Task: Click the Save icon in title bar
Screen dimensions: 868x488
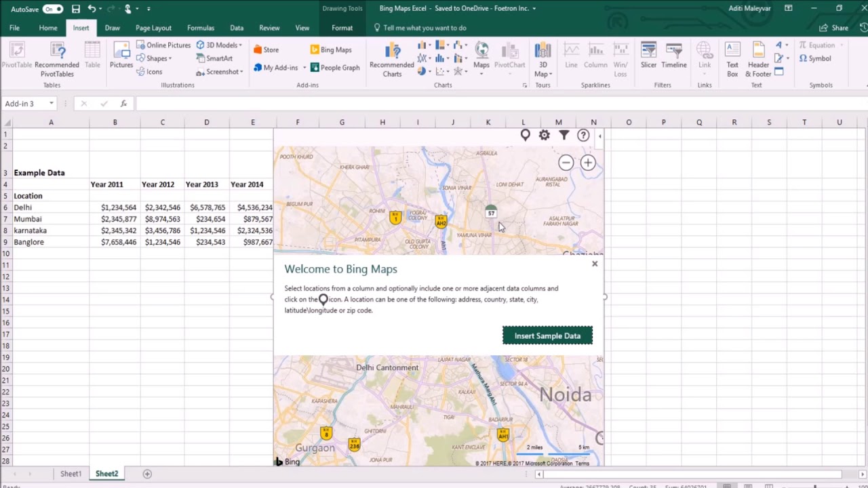Action: click(75, 9)
